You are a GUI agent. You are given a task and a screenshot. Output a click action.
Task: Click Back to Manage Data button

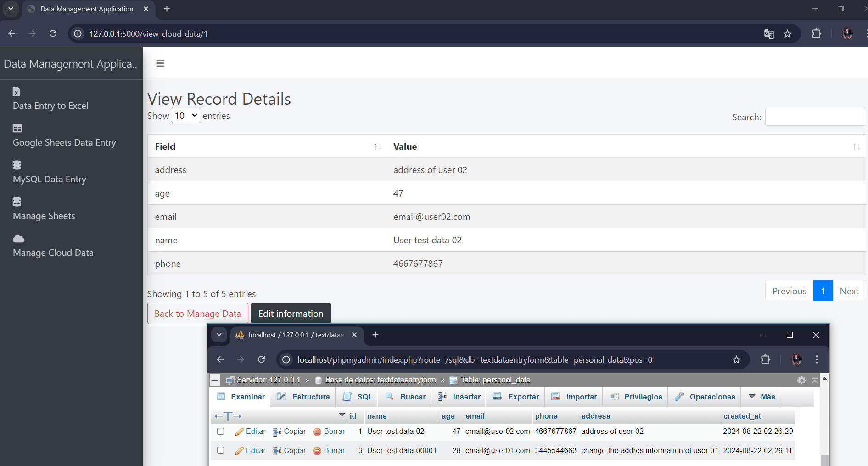point(198,314)
